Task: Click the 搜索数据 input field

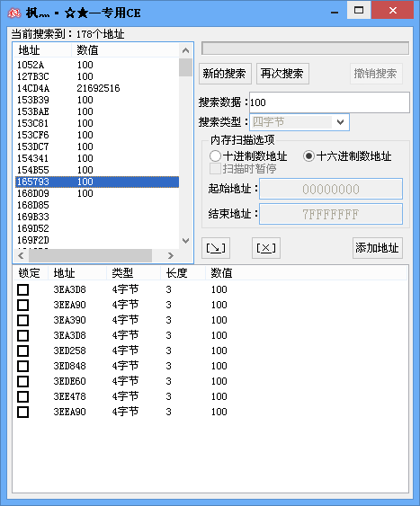Action: click(329, 102)
